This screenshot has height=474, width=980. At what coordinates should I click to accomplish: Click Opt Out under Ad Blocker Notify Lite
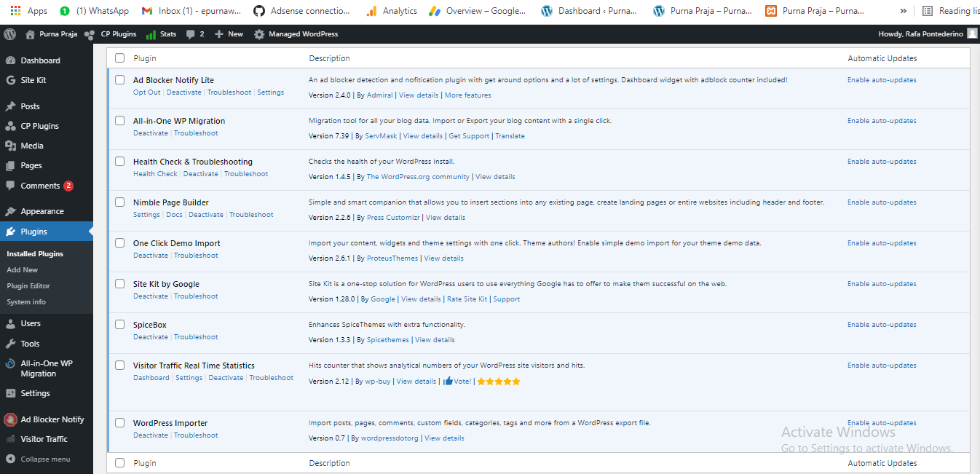pos(147,92)
